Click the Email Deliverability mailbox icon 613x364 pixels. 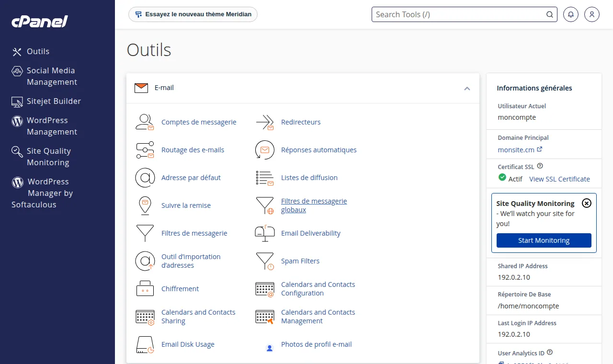[264, 233]
